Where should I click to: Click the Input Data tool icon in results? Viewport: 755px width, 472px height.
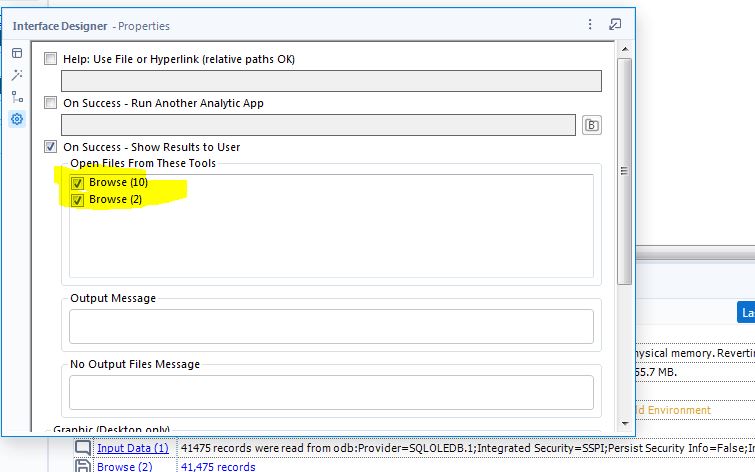click(84, 448)
